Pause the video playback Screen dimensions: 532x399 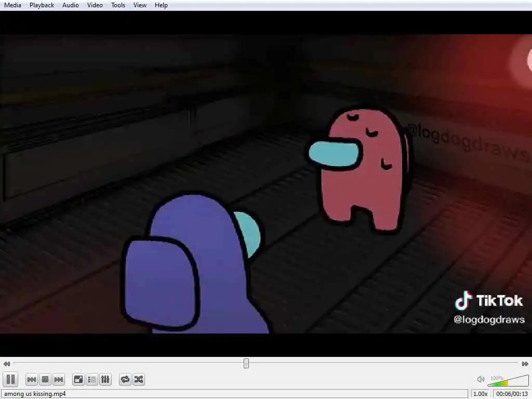pos(10,379)
